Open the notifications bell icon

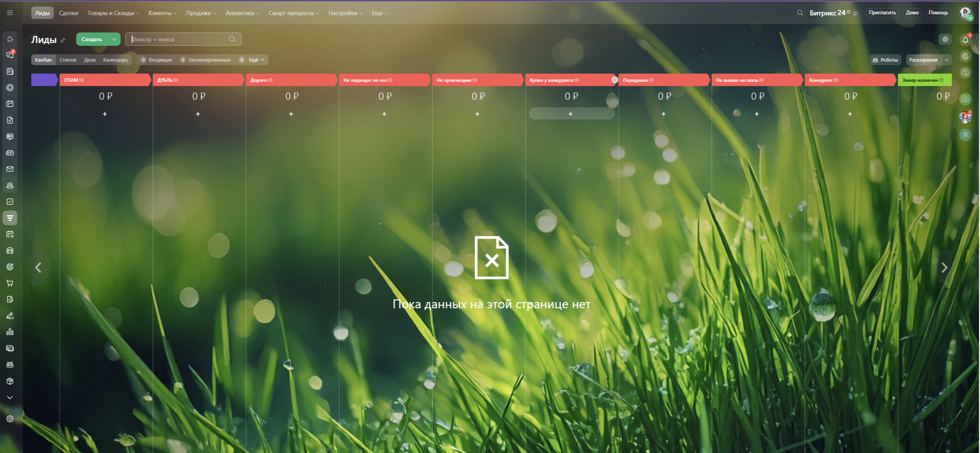tap(965, 40)
